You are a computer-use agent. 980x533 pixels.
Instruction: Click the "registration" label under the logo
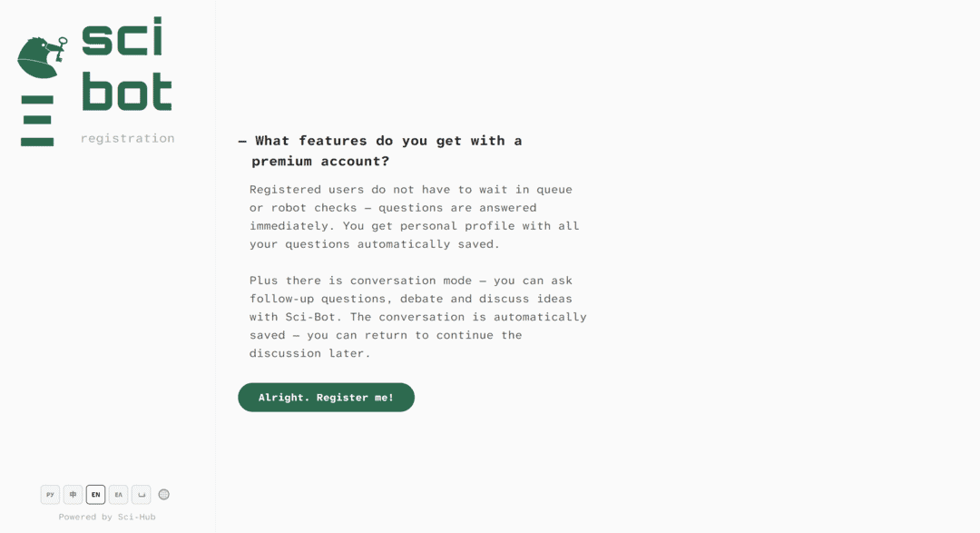[127, 137]
